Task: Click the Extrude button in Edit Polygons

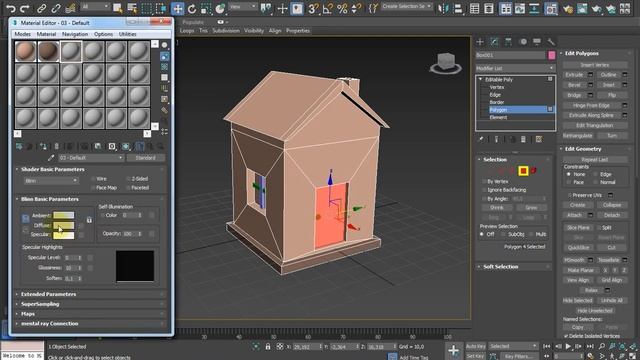Action: (574, 75)
